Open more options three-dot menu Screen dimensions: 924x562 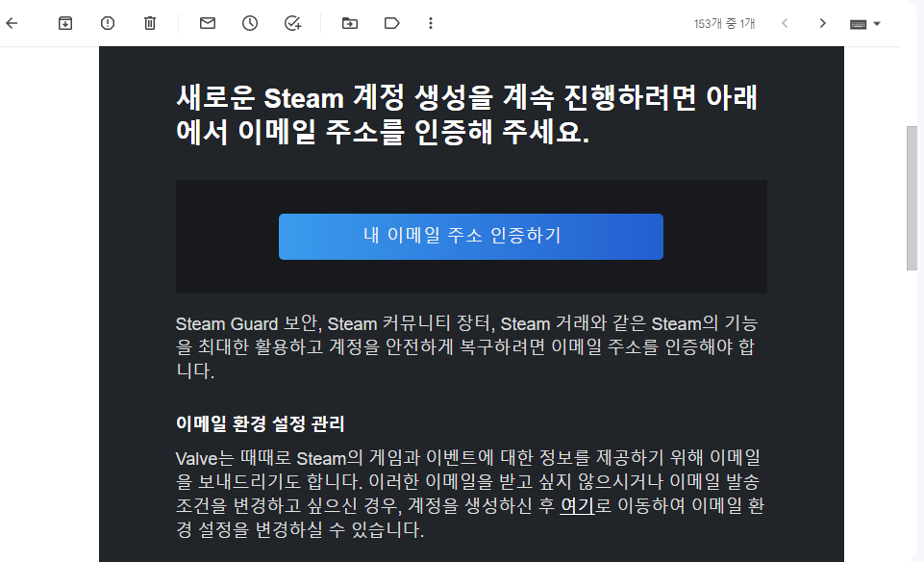[431, 23]
